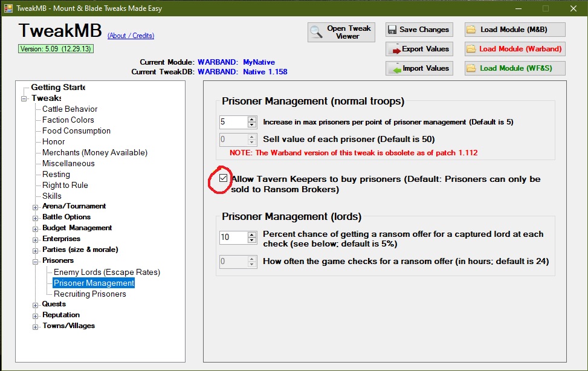The width and height of the screenshot is (588, 371).
Task: Expand the Arena/Tournament tree node
Action: coord(35,207)
